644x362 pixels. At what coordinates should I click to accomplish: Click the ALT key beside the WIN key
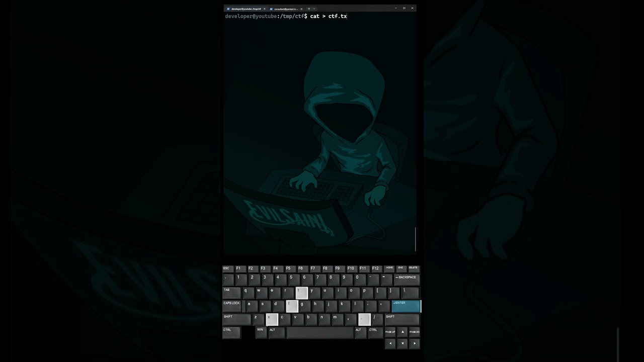point(277,332)
